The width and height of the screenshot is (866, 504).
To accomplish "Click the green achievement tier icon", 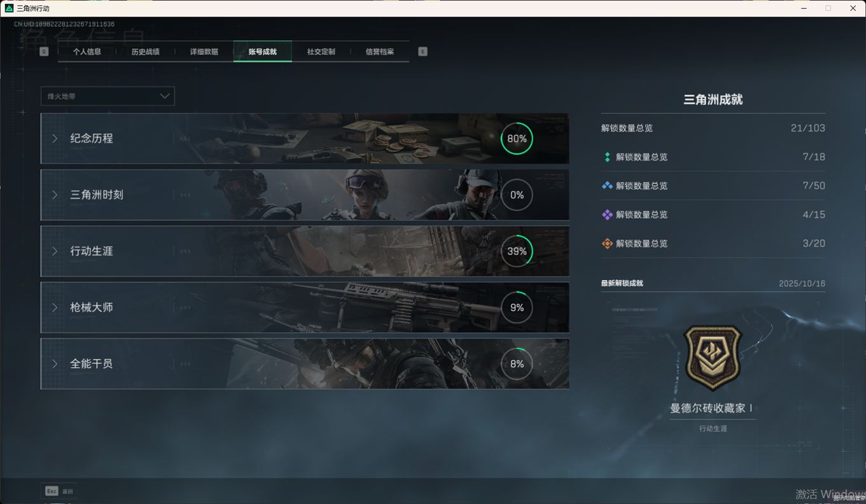I will click(x=607, y=157).
